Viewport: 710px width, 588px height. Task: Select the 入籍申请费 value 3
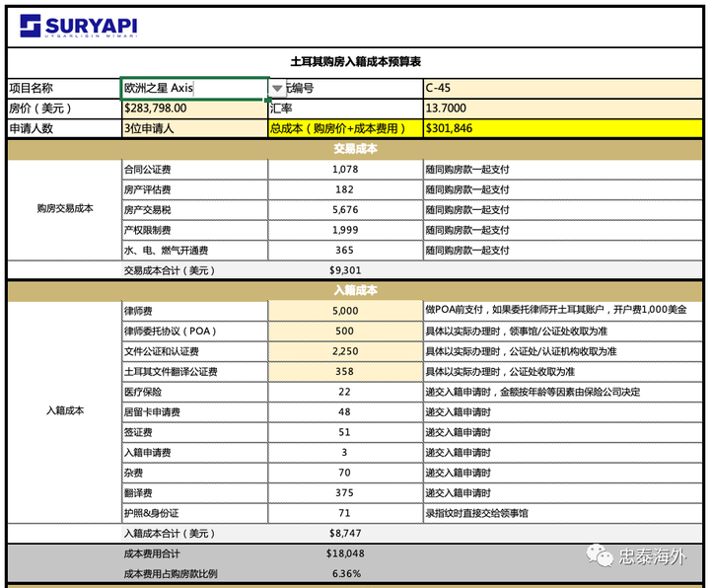point(345,453)
